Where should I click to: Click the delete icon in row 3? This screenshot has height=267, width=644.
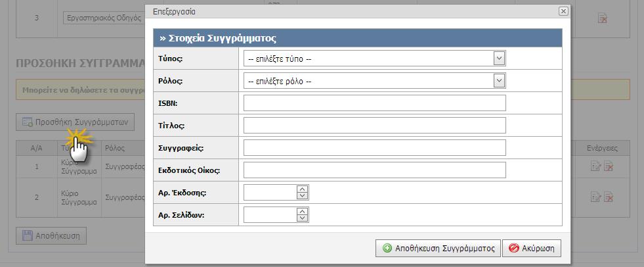point(603,18)
